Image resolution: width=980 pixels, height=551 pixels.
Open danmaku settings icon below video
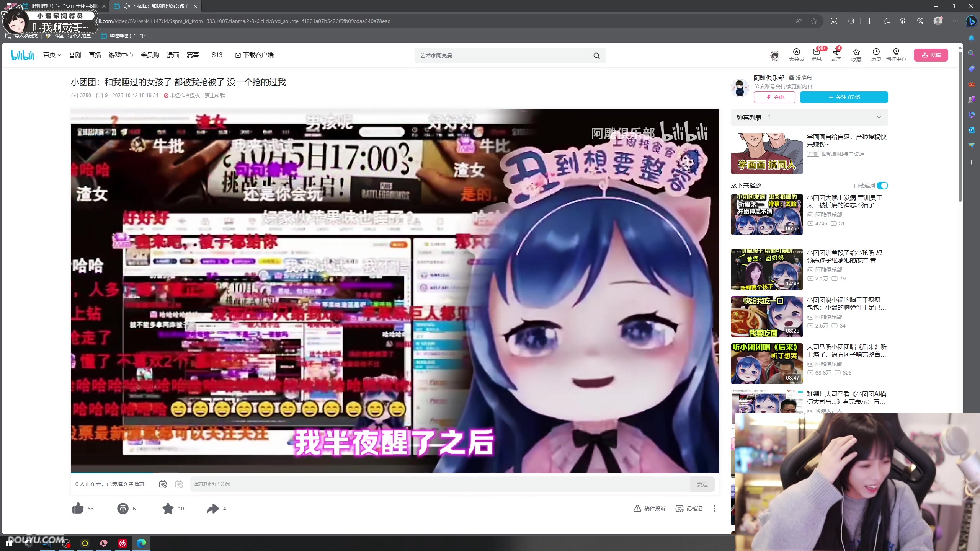click(x=179, y=484)
